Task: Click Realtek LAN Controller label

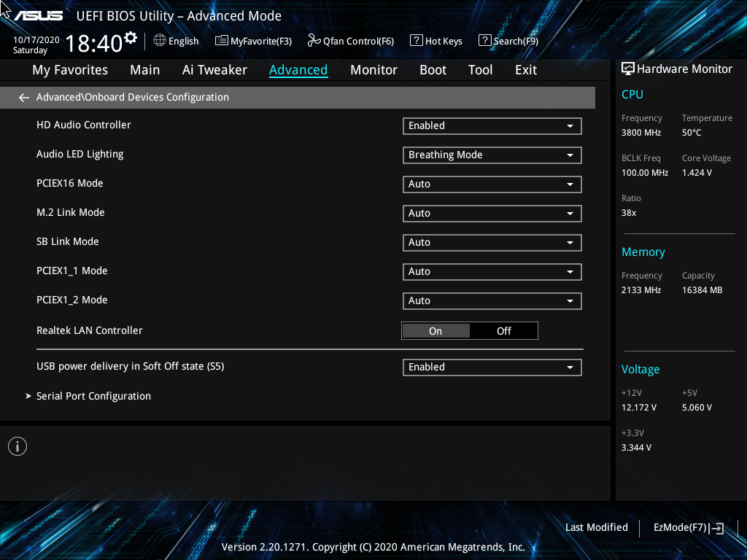Action: pos(90,330)
